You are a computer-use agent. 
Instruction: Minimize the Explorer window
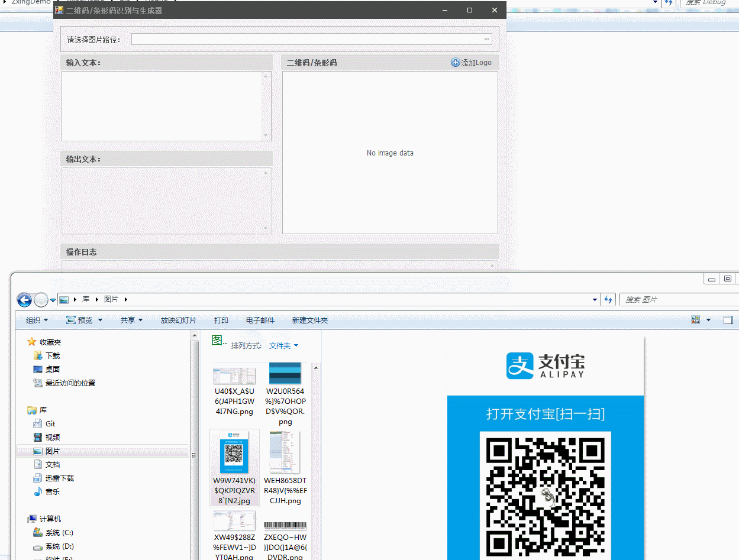click(712, 279)
